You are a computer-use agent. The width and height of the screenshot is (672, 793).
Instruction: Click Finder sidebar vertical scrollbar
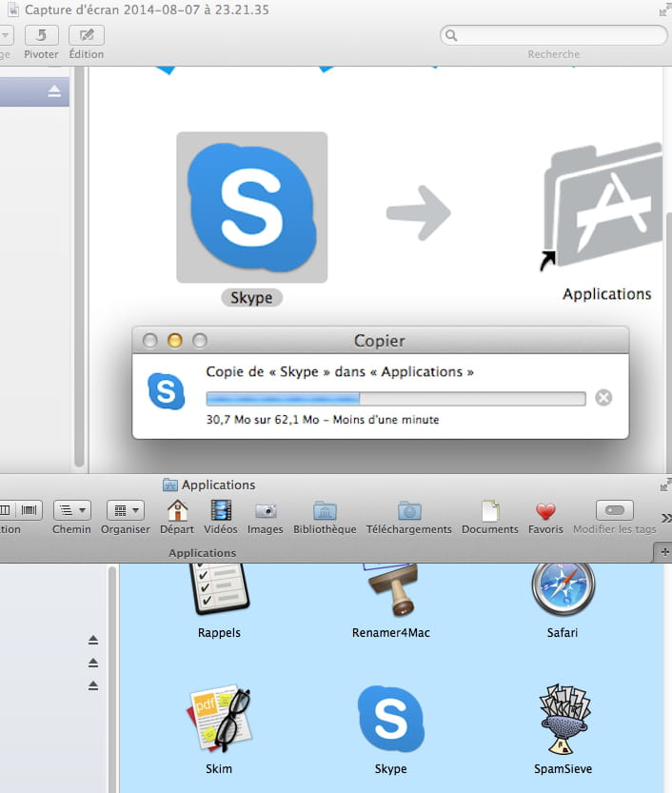click(x=112, y=679)
